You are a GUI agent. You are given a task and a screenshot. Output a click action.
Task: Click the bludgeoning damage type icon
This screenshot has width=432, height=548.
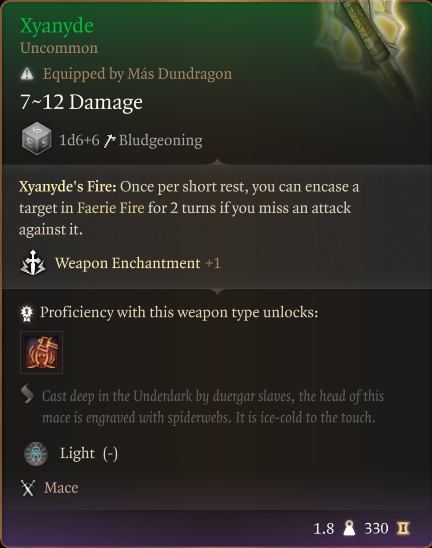109,141
